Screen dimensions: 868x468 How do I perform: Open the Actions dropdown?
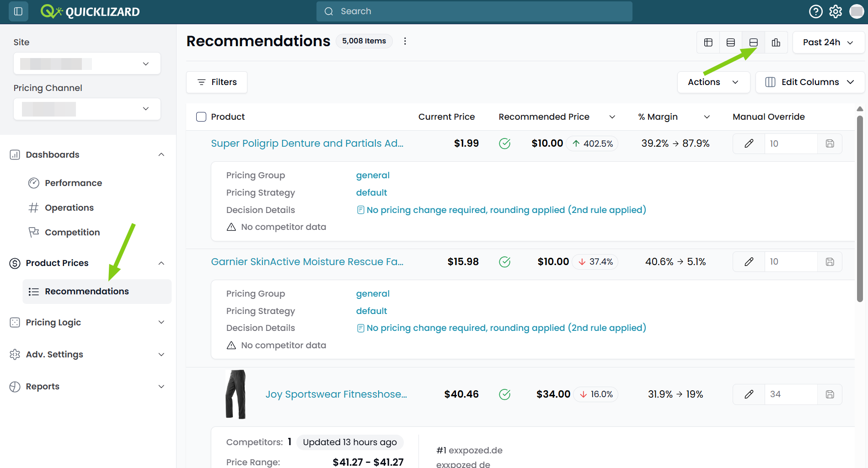713,82
